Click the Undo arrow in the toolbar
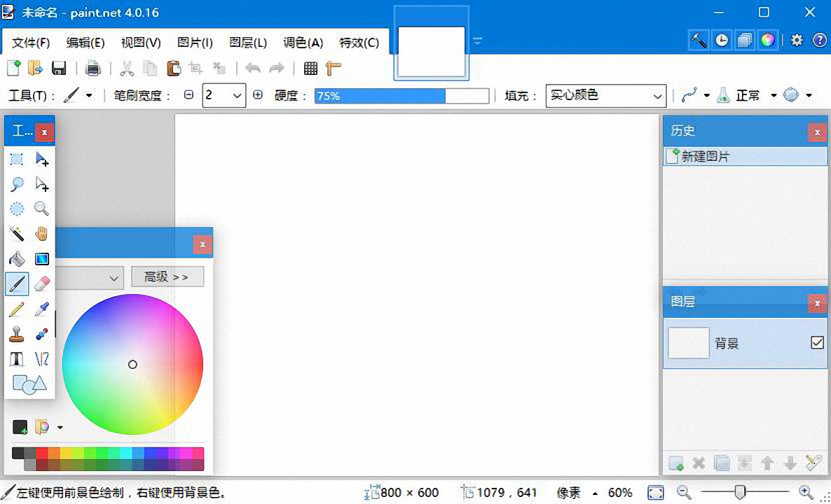This screenshot has width=831, height=504. (253, 68)
